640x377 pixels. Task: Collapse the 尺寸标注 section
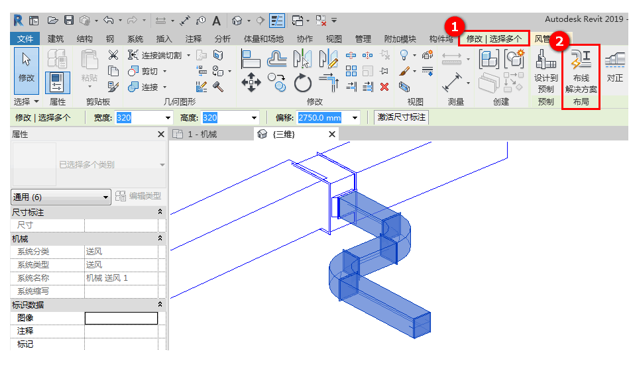(x=160, y=212)
